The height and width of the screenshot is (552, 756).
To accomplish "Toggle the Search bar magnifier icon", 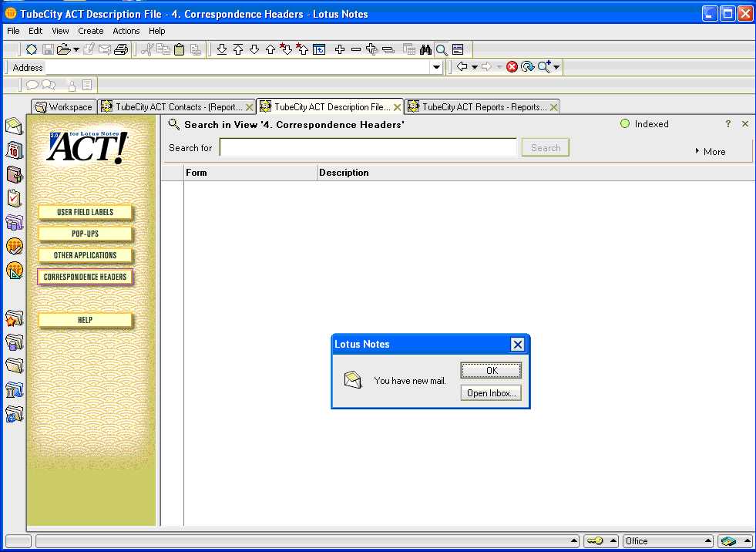I will [x=441, y=49].
